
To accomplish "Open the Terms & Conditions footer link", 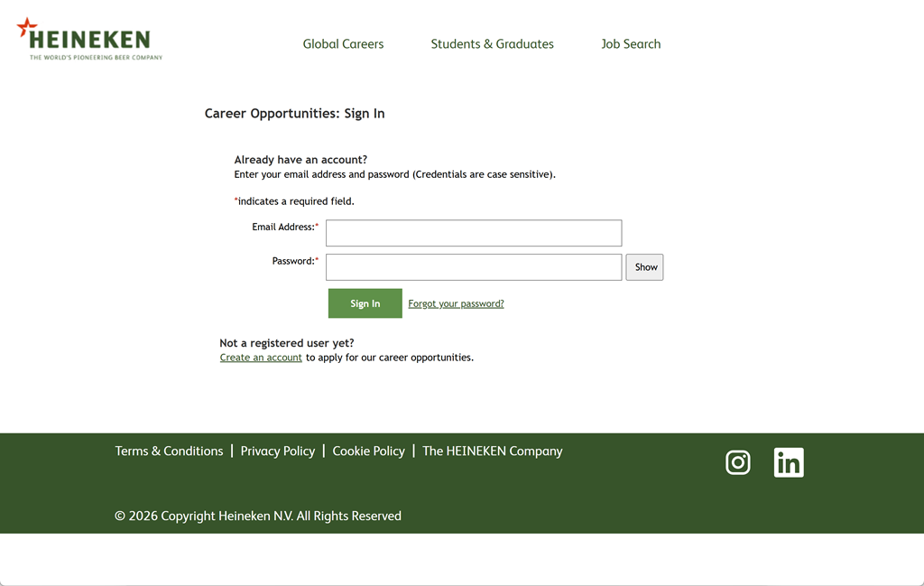I will click(169, 451).
